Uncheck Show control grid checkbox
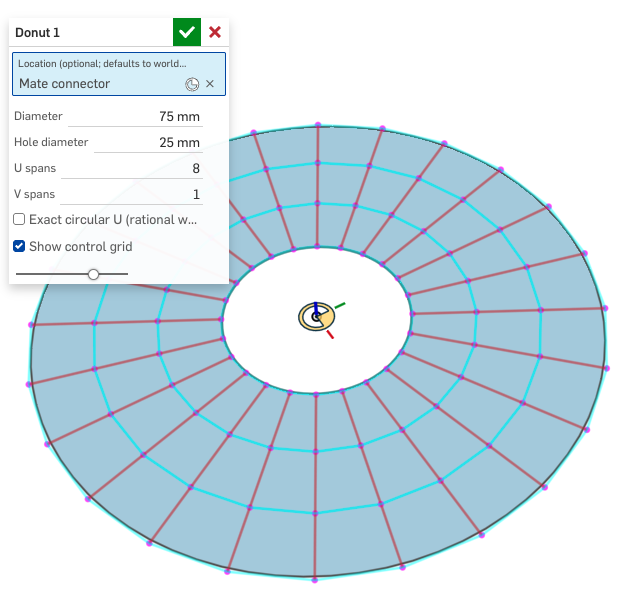 19,246
